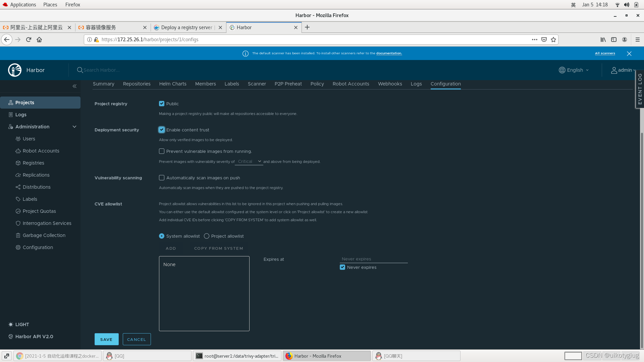Close the 容器镜像服务 tab
Viewport: 644px width, 362px height.
pos(145,27)
